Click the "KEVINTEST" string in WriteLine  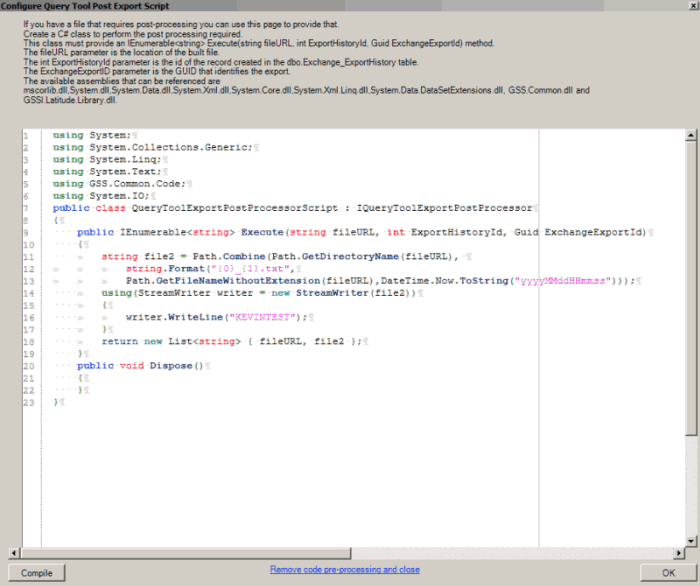[x=266, y=316]
